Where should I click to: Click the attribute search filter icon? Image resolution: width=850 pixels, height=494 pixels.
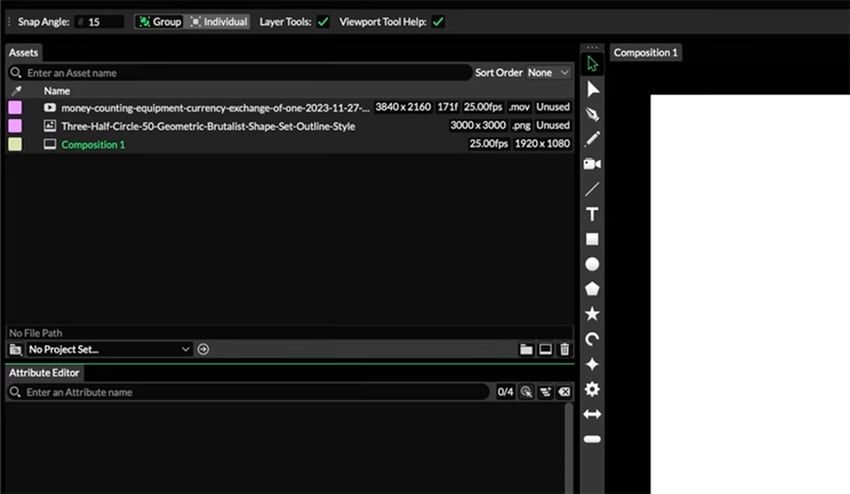tap(526, 392)
